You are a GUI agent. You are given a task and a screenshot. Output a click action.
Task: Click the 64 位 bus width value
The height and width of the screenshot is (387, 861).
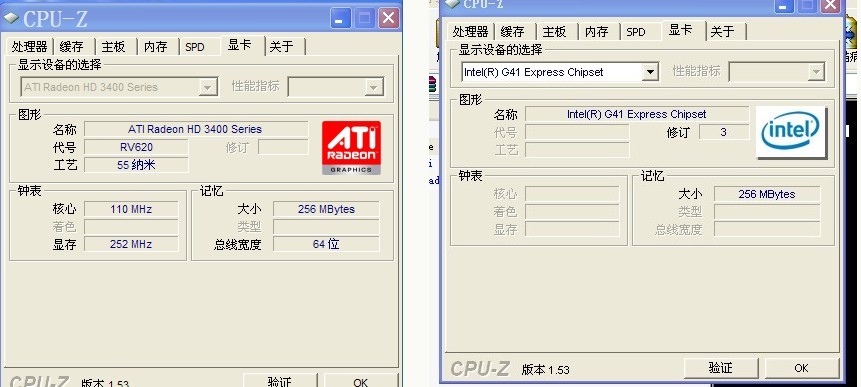pos(326,244)
